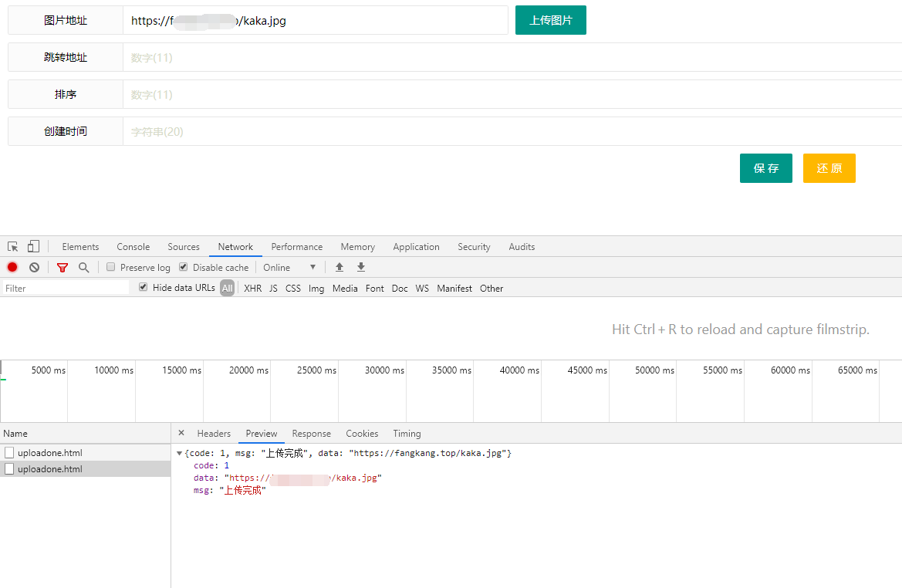Click the data kaka.jpg property line
The width and height of the screenshot is (902, 588).
click(x=288, y=478)
